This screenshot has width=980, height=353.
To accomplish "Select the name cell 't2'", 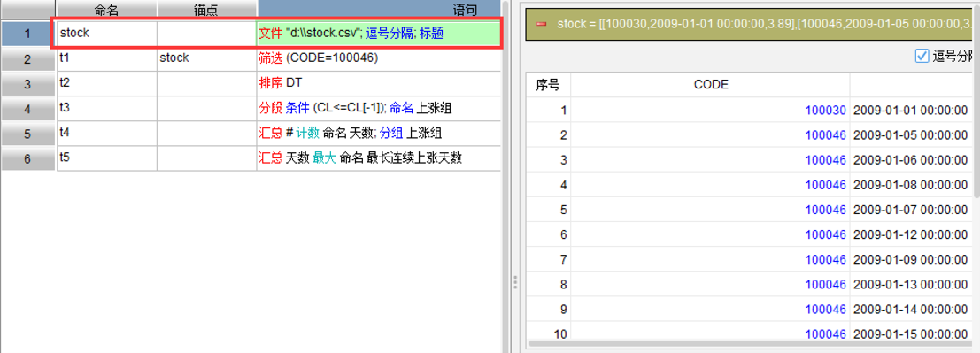I will tap(106, 84).
